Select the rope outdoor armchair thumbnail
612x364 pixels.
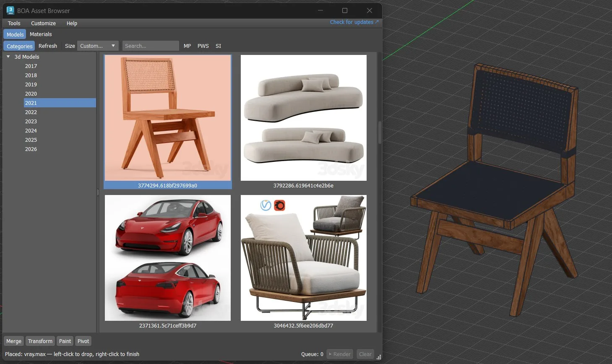click(x=304, y=258)
